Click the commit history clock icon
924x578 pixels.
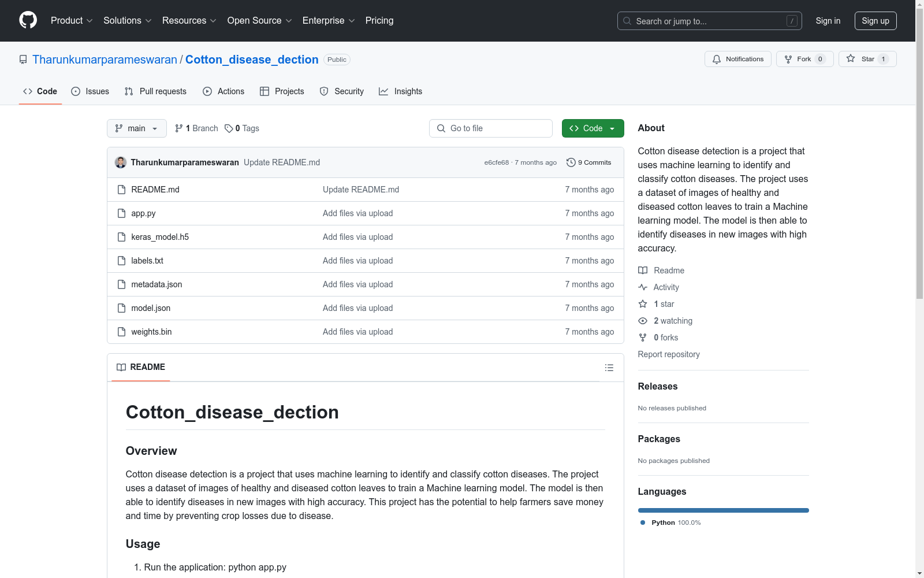571,162
